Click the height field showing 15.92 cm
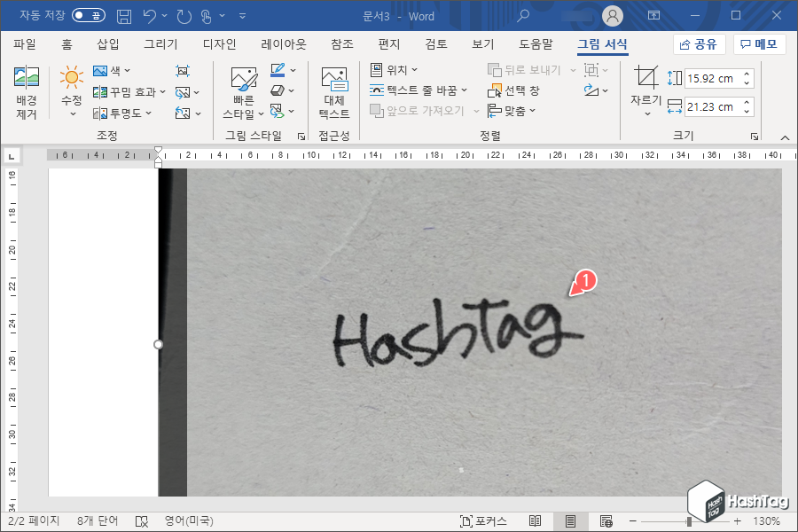 (710, 78)
